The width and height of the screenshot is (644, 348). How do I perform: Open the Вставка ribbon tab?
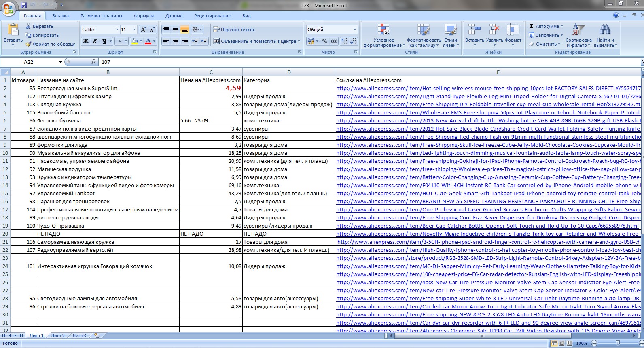click(60, 16)
